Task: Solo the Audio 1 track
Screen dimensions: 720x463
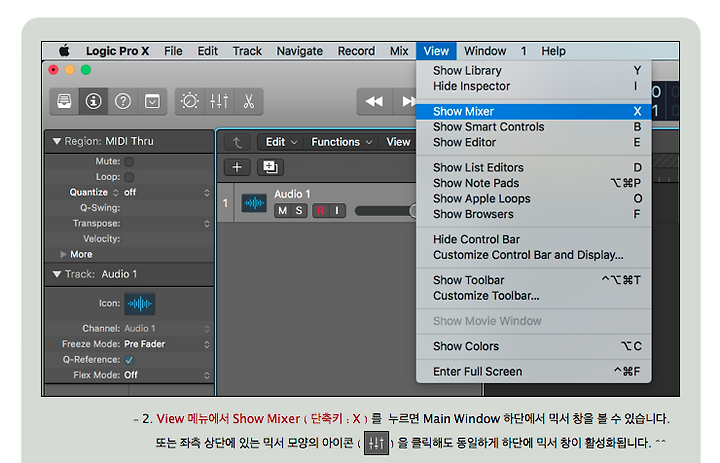Action: tap(299, 210)
